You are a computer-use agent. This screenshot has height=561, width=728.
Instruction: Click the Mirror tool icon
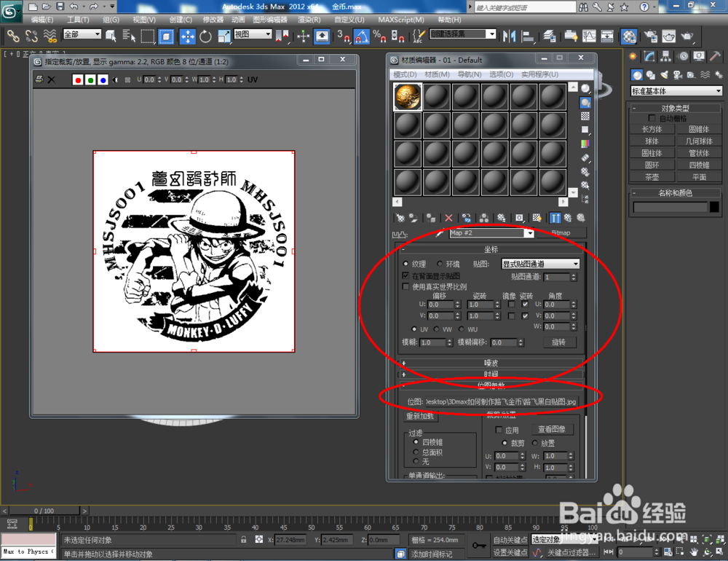coord(510,36)
